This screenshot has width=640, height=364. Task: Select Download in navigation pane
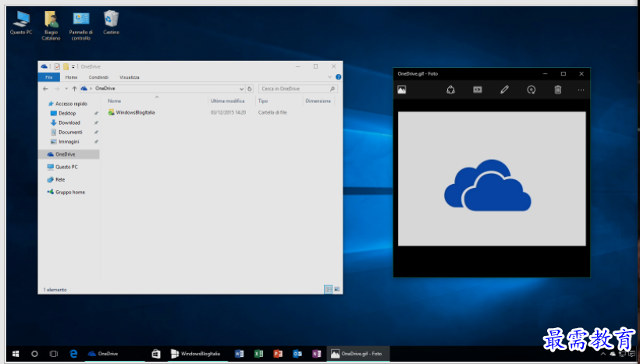coord(66,122)
